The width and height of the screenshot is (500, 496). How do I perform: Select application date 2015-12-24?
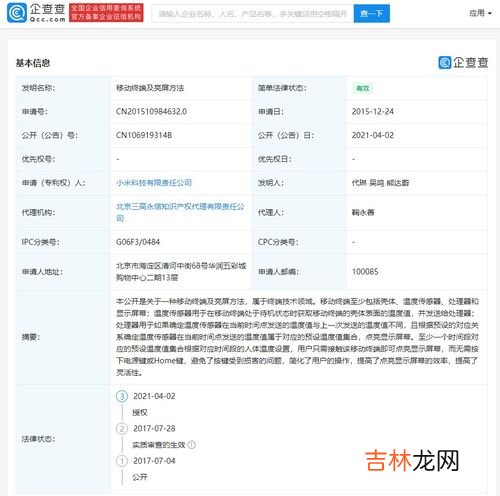click(373, 111)
